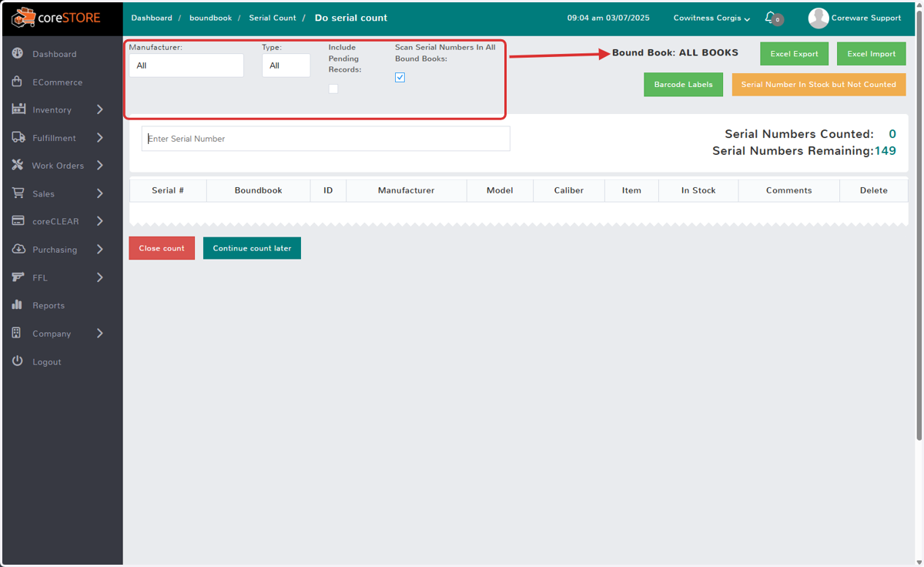Click the Fulfillment truck icon
924x567 pixels.
tap(19, 138)
